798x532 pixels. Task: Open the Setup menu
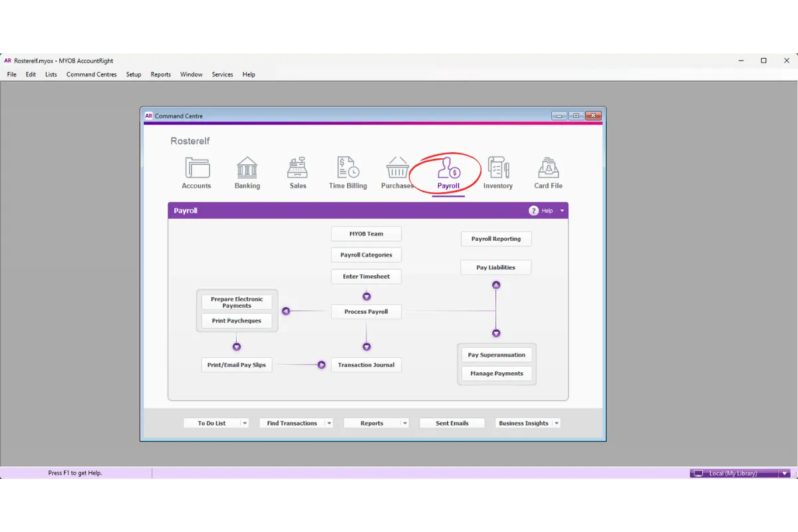(134, 74)
